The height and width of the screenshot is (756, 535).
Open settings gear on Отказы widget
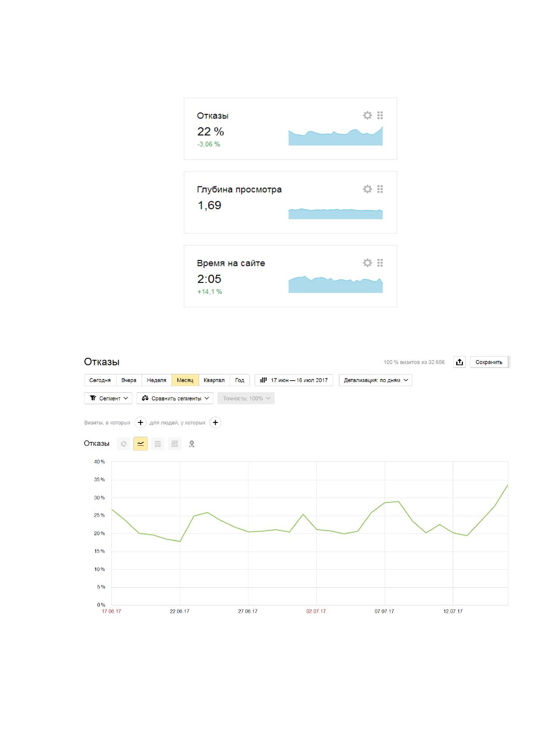click(x=367, y=115)
